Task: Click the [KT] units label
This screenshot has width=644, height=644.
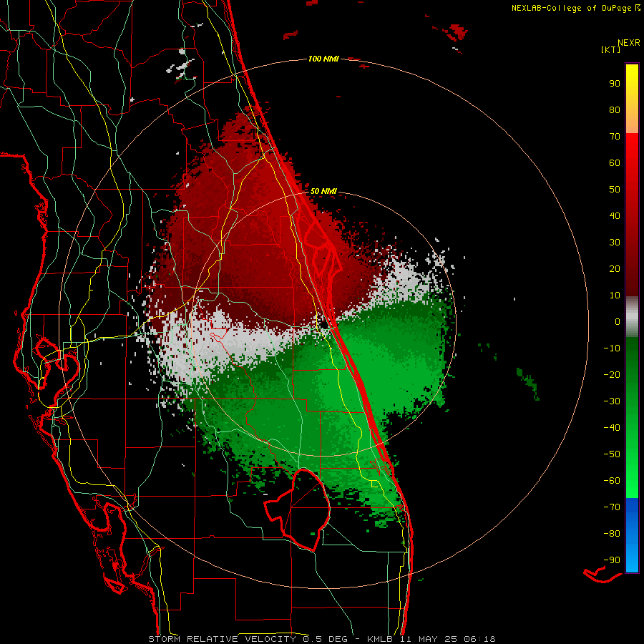Action: (611, 49)
